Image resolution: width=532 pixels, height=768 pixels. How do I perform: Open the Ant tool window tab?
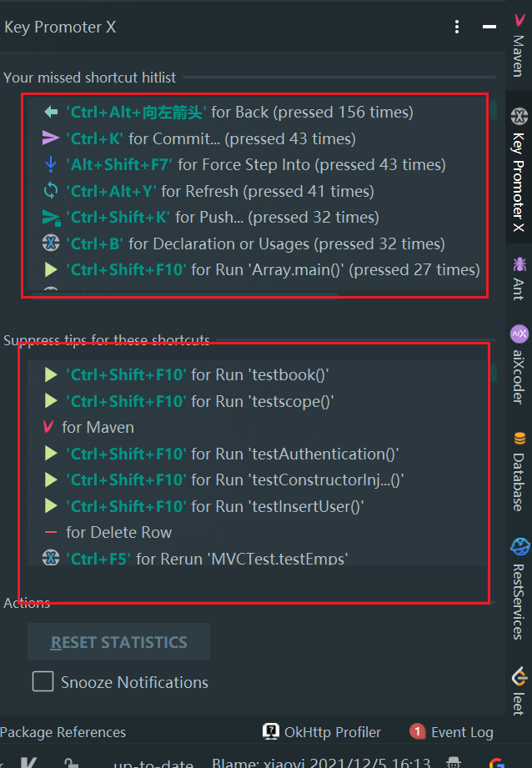coord(519,279)
